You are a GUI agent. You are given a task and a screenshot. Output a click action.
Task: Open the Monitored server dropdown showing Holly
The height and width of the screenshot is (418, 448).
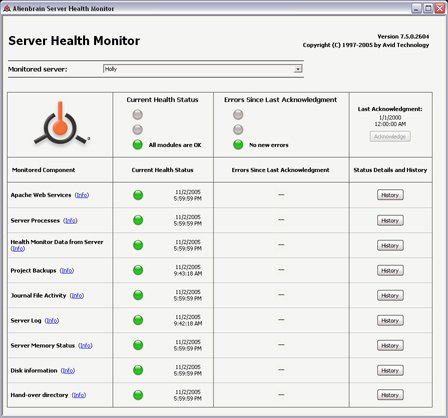203,69
